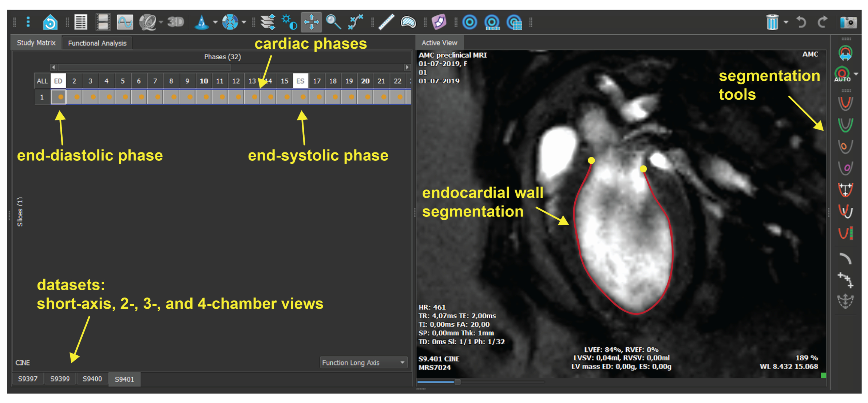This screenshot has width=868, height=403.
Task: Expand the AUTO segmentation dropdown arrow
Action: (x=856, y=74)
